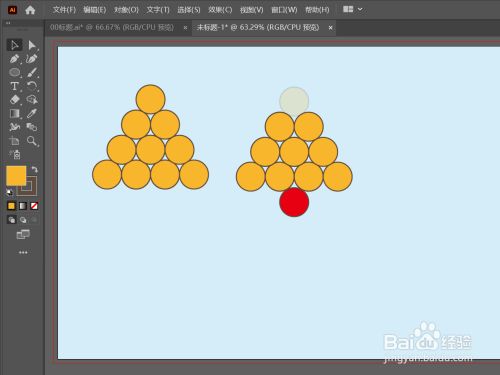Screen dimensions: 500x375
Task: Select the Curvature tool
Action: point(32,59)
